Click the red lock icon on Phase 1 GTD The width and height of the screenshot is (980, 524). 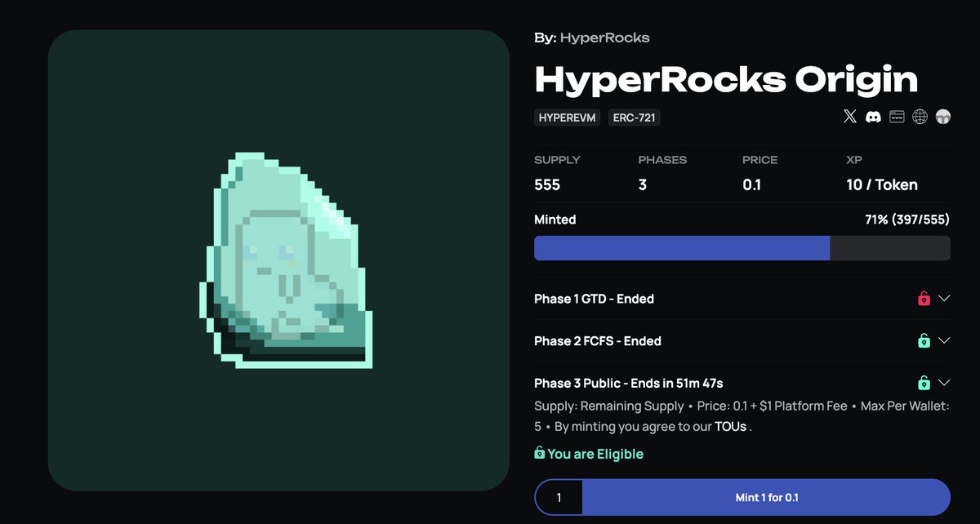coord(924,299)
